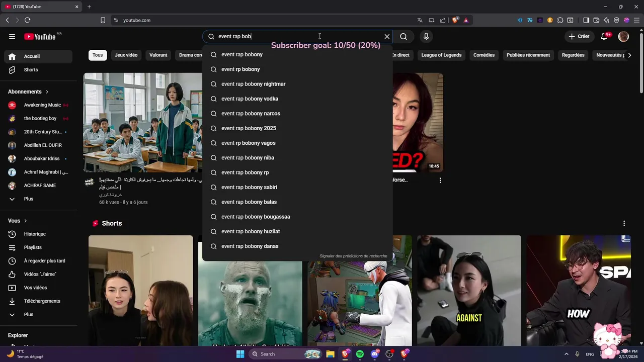The image size is (644, 362).
Task: Expand the Vous section chevron
Action: 26,221
